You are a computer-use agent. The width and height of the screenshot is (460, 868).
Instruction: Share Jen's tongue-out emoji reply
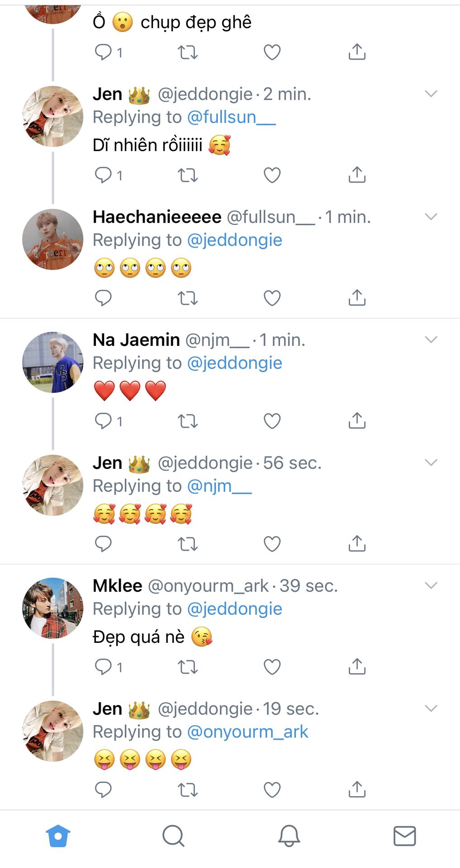point(357,789)
